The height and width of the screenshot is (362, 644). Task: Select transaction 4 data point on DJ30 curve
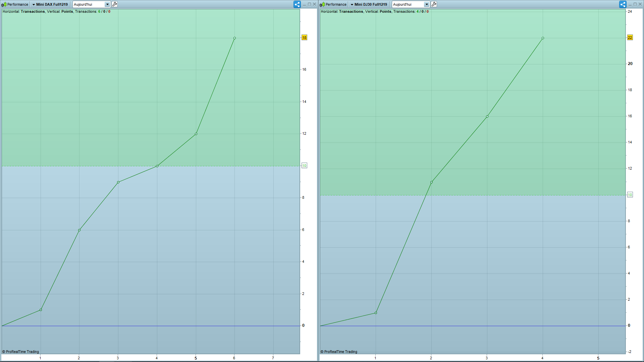click(x=543, y=38)
